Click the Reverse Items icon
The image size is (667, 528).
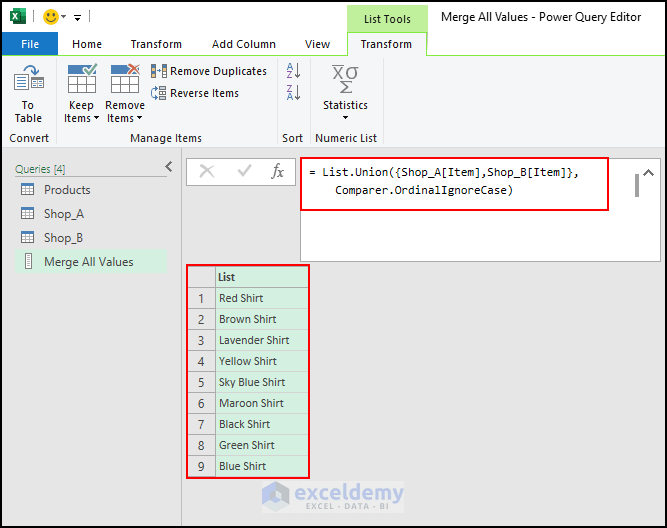[x=159, y=93]
